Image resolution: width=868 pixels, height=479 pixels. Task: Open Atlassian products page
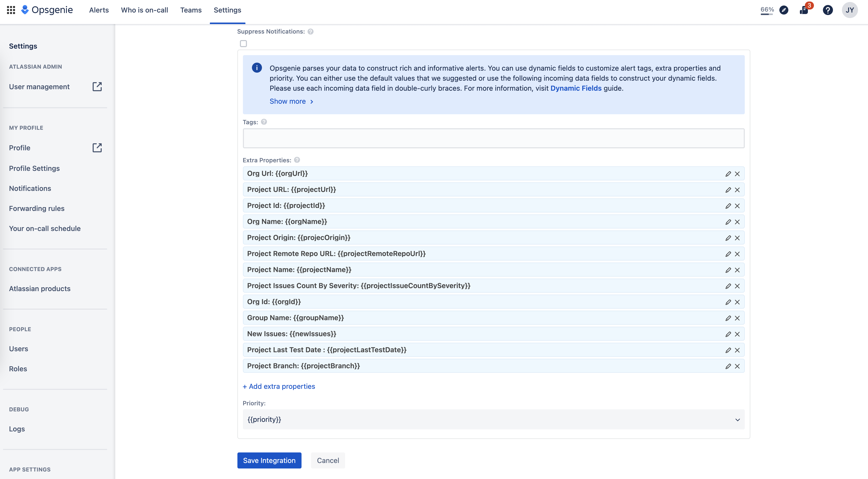click(40, 289)
